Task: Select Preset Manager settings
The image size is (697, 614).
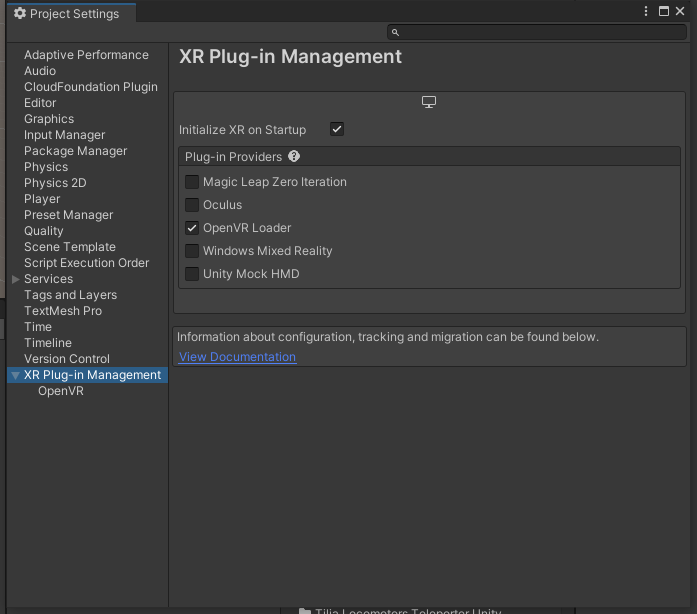Action: pos(68,215)
